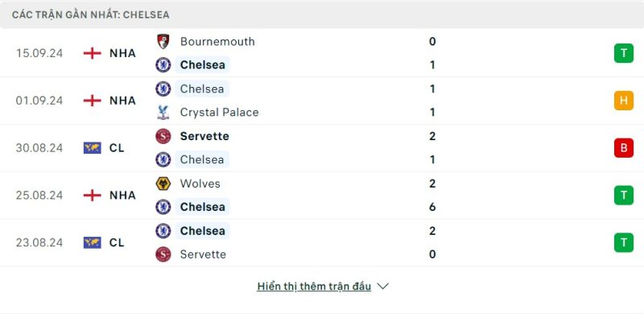
Task: Click the England flag icon for 25.08.24
Action: (92, 195)
